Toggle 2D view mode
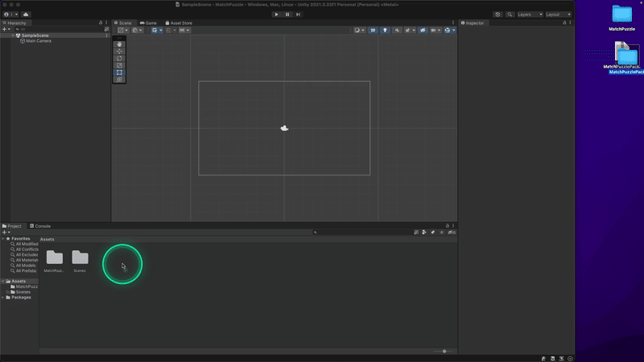 point(373,30)
